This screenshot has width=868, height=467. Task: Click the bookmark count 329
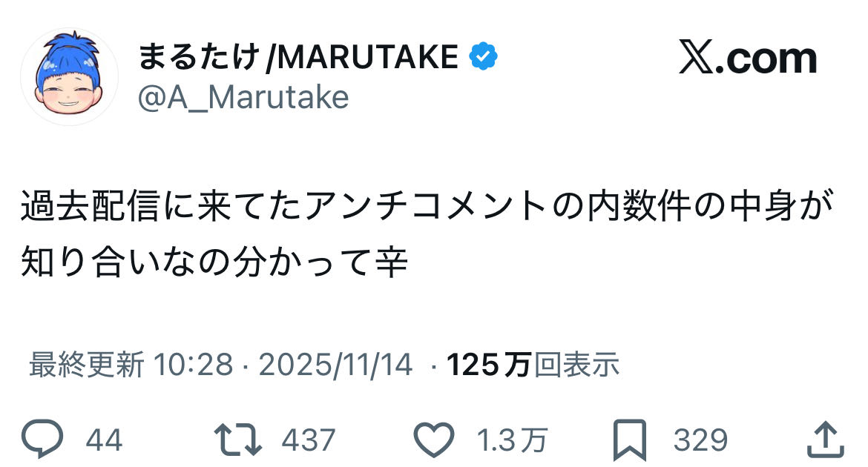click(700, 440)
